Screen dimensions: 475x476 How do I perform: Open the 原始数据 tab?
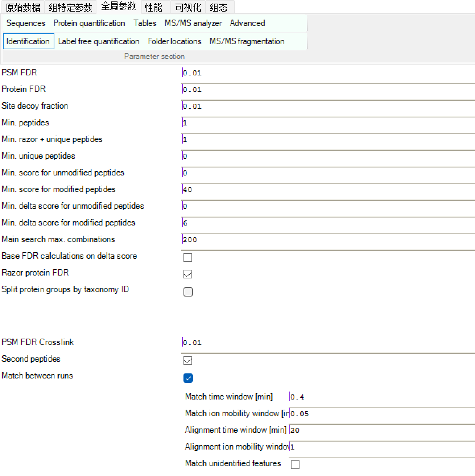[x=22, y=7]
